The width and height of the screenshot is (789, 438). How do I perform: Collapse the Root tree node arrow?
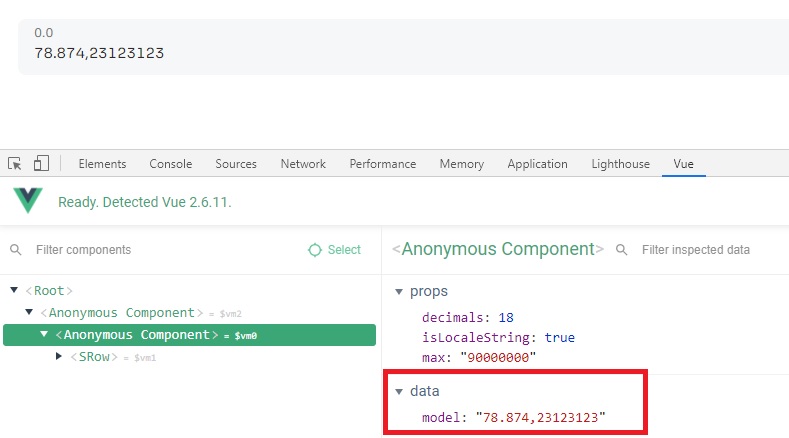[14, 290]
